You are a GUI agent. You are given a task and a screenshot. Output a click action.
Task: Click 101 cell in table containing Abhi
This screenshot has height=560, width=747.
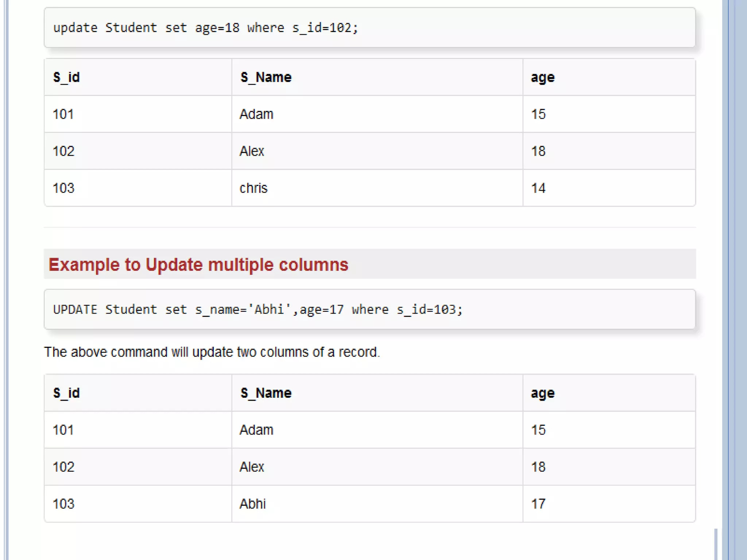tap(63, 430)
